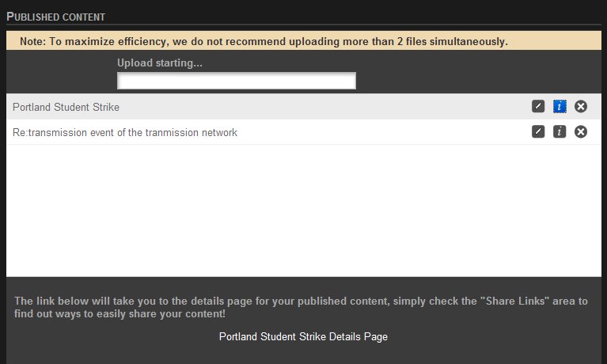This screenshot has width=607, height=364.
Task: Select the Re:transmission event of the tranmission network row
Action: [304, 132]
